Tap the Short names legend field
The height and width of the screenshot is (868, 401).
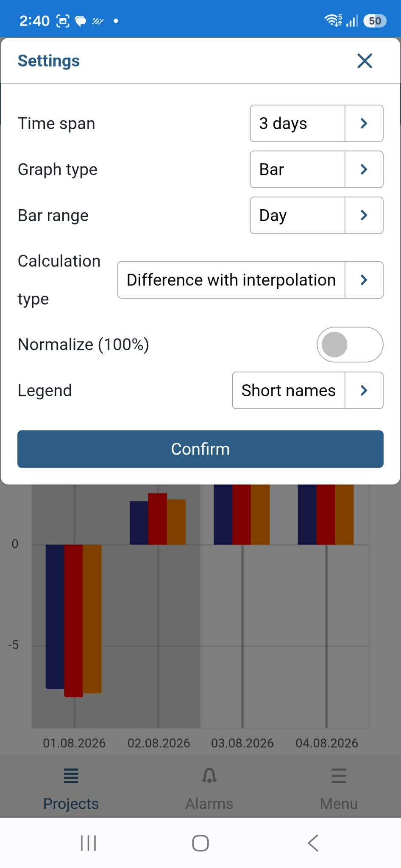click(x=289, y=391)
